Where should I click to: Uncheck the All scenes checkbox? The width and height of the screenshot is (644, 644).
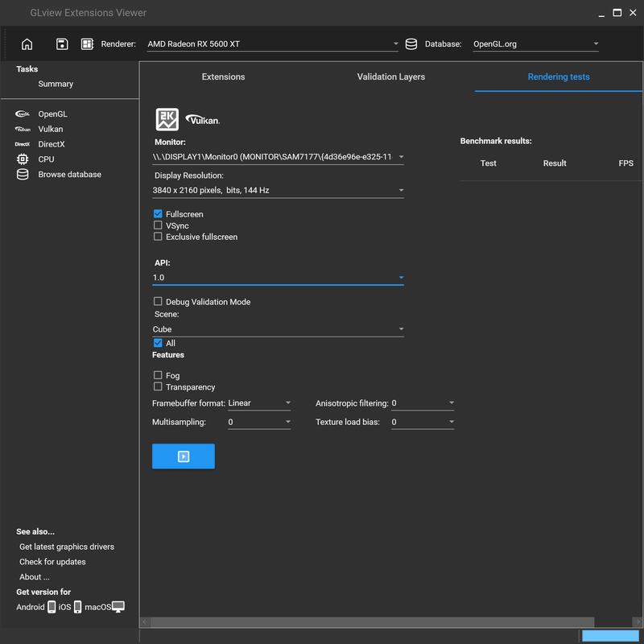[158, 343]
